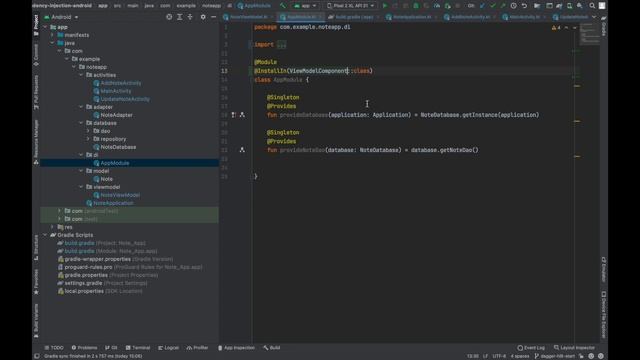Viewport: 640px width, 360px height.
Task: Open the Terminal tool window tab
Action: click(138, 348)
